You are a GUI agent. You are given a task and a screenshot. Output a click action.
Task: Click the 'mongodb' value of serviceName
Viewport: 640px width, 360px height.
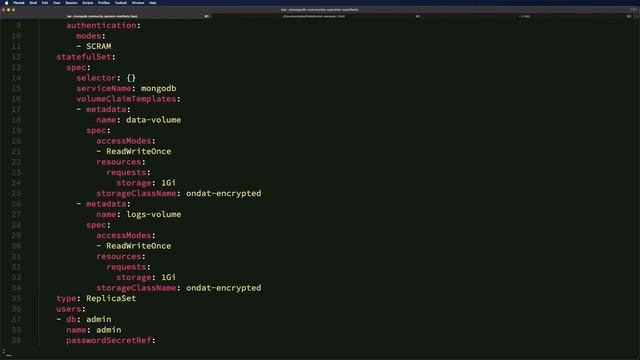pos(158,89)
